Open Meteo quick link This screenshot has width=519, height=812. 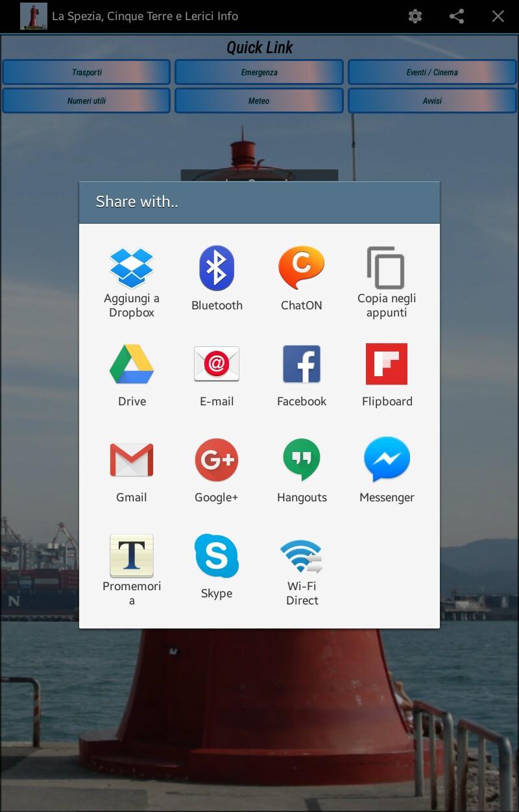259,101
